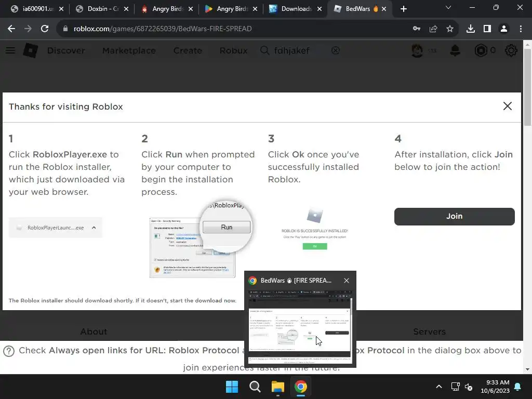This screenshot has height=399, width=532.
Task: Click the 'Thanks for visiting Roblox' heading
Action: click(66, 107)
